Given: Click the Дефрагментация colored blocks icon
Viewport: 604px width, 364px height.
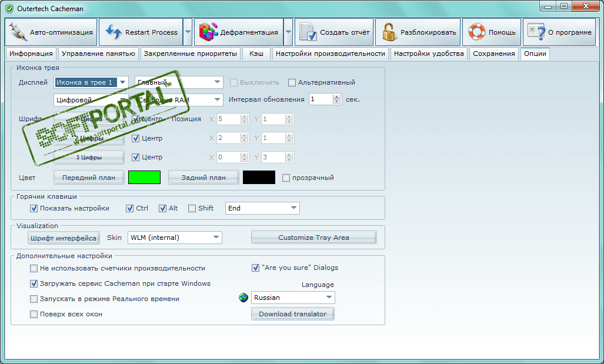Looking at the screenshot, I should click(x=208, y=32).
